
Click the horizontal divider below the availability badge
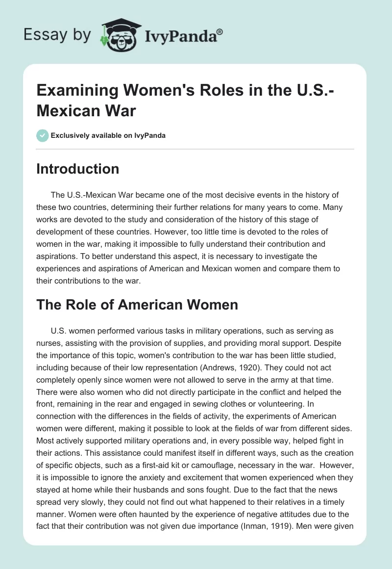click(x=196, y=149)
